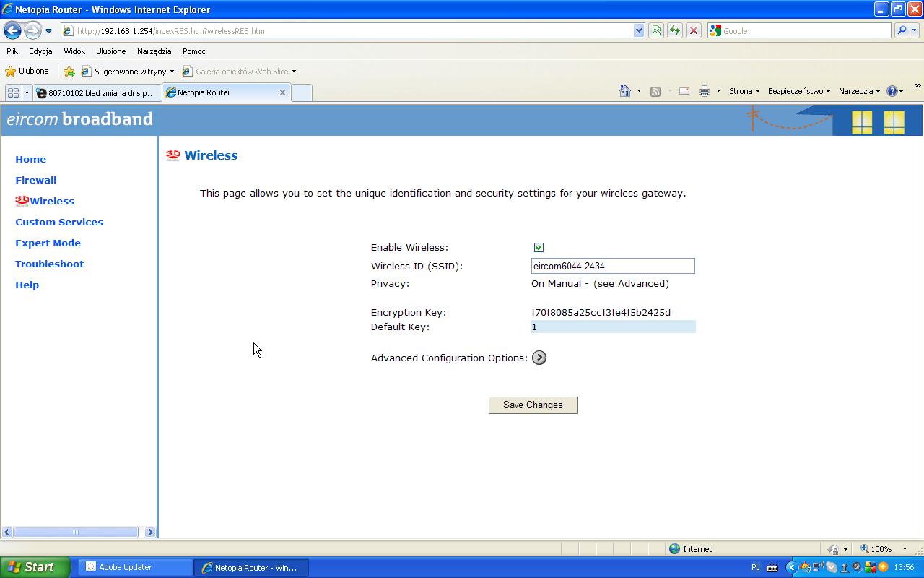Image resolution: width=924 pixels, height=578 pixels.
Task: Click the Save Changes button
Action: 533,405
